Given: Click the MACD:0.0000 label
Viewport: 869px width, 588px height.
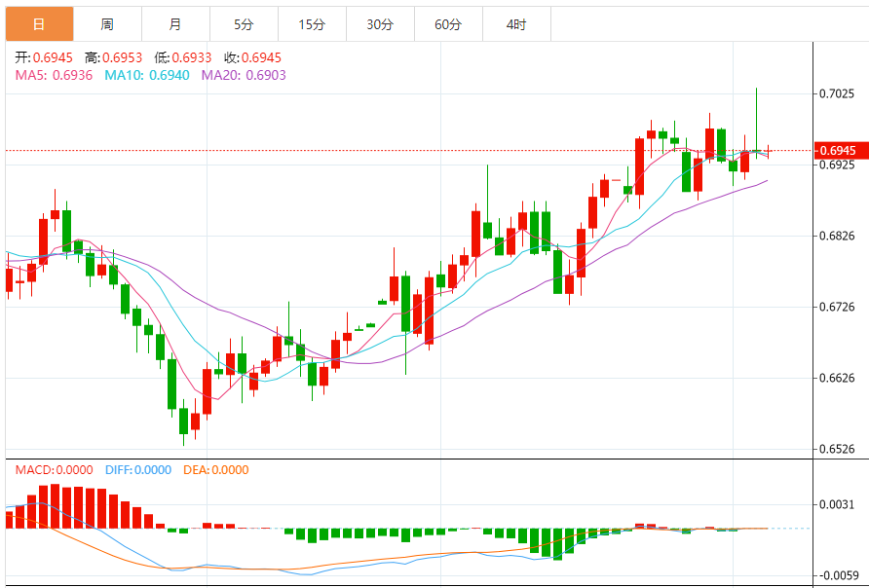Looking at the screenshot, I should (55, 470).
